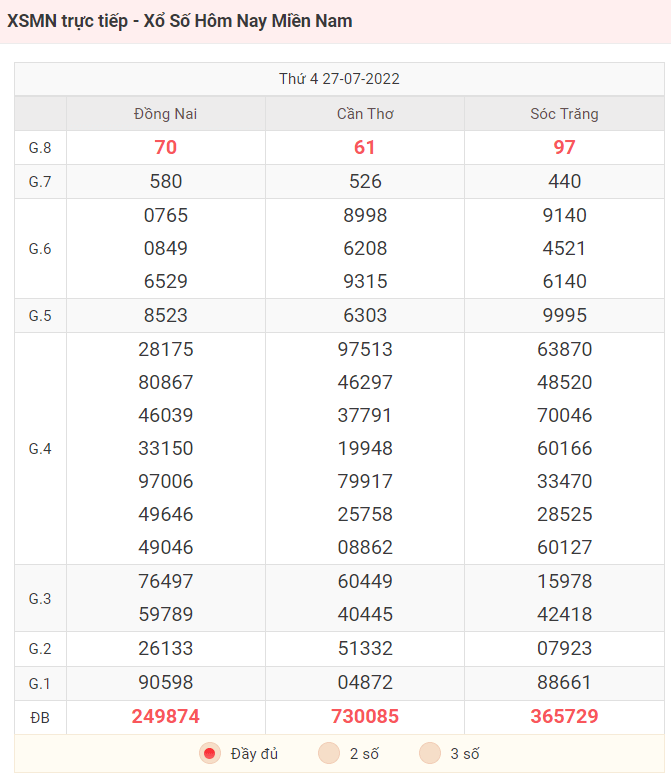Click the G.8 result 97 for Sóc Trăng
671x782 pixels.
[x=564, y=148]
